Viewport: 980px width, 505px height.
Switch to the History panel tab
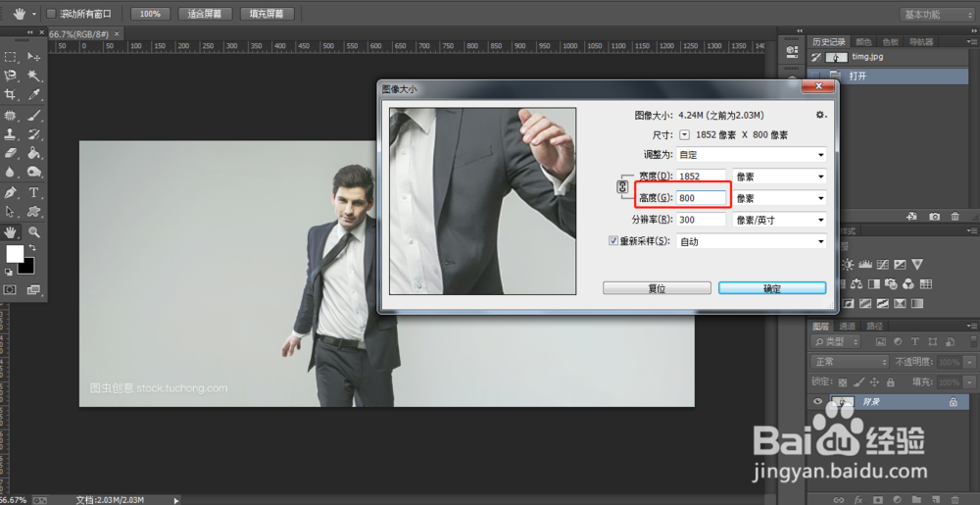[828, 42]
